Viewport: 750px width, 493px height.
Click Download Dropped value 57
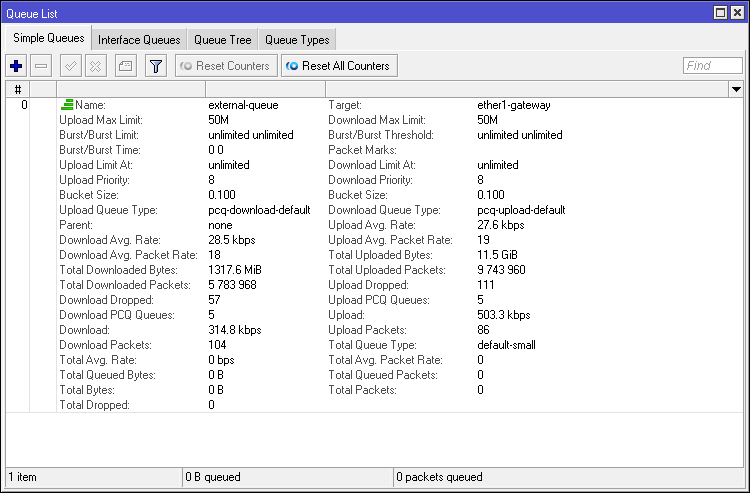214,300
